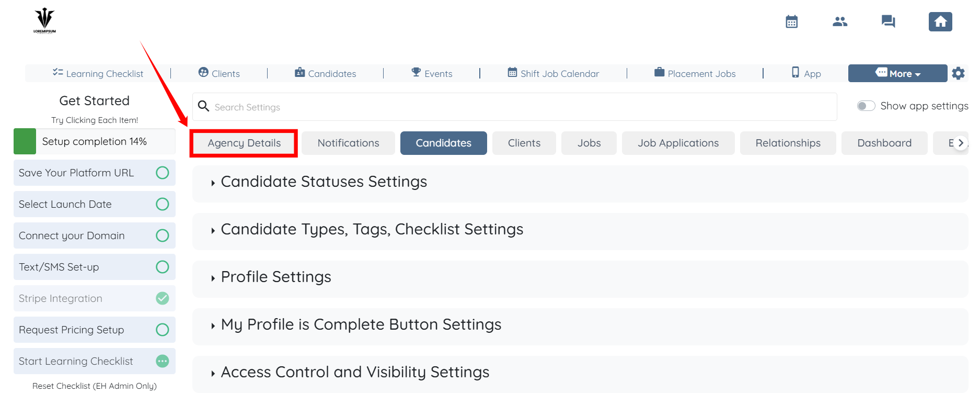The height and width of the screenshot is (393, 980).
Task: Click the search magnifier icon
Action: (204, 107)
